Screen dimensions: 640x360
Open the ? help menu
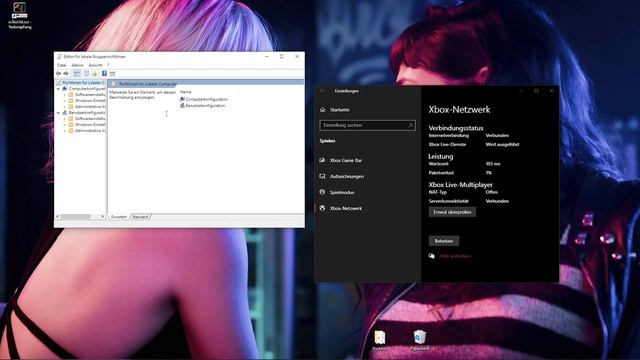[108, 65]
